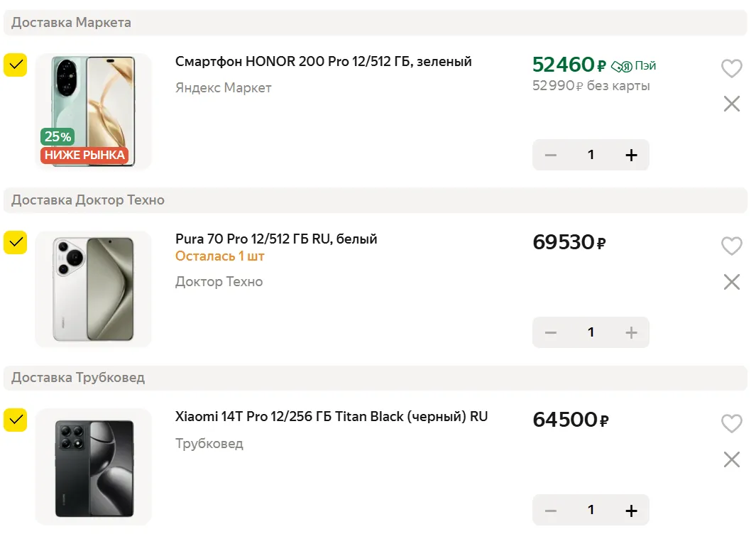Toggle the Xiaomi 14T Pro checkbox
Screen dimensions: 756x534
point(15,420)
